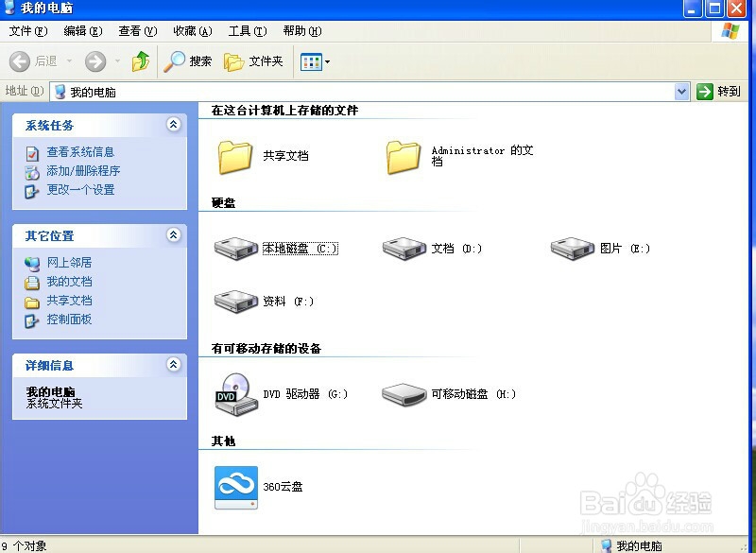Collapse the 详细信息 panel

pyautogui.click(x=174, y=364)
